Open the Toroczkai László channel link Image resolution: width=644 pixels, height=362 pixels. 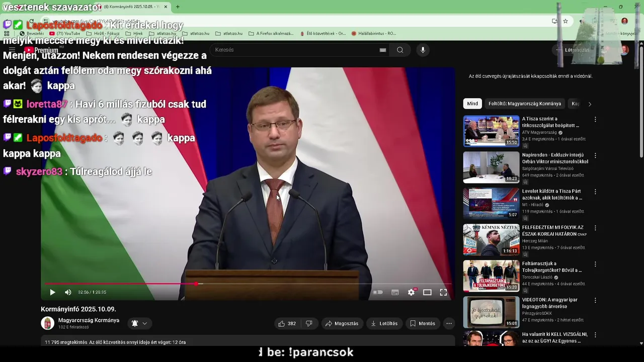(x=537, y=278)
